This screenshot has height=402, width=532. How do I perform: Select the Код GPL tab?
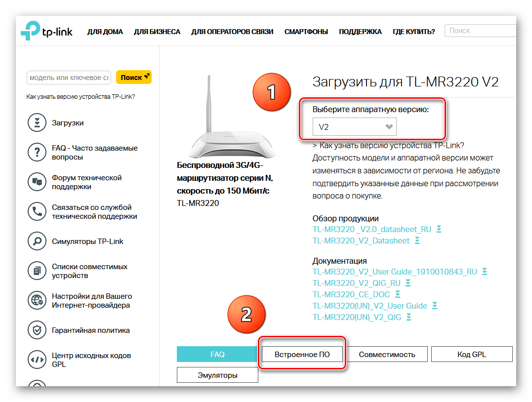472,354
